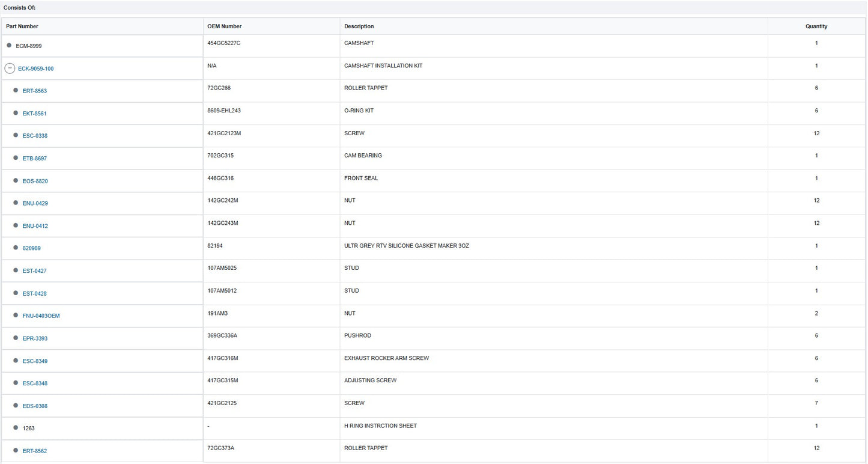Collapse the ECK-9059-100 kit row
Image resolution: width=868 pixels, height=464 pixels.
coord(10,69)
